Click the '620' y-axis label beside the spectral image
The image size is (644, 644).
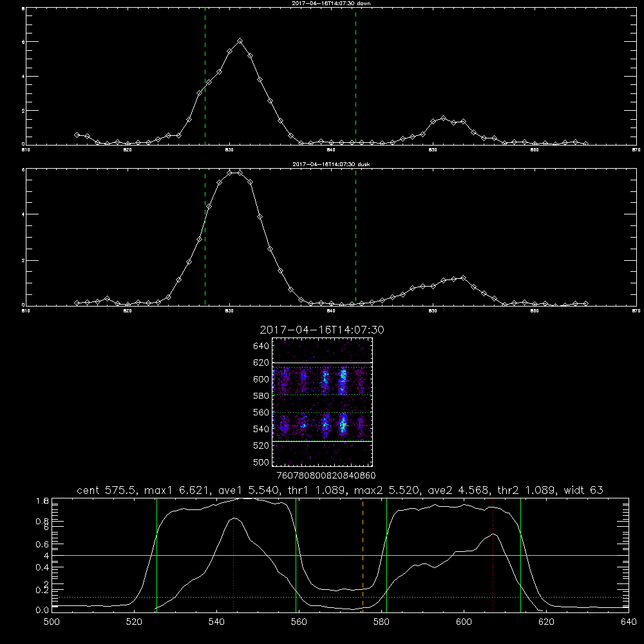click(261, 363)
